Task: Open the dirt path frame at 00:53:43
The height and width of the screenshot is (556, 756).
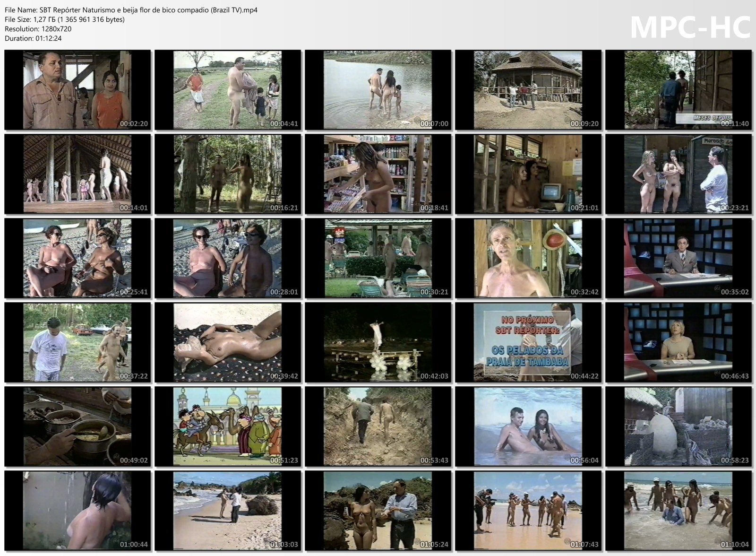Action: click(378, 426)
